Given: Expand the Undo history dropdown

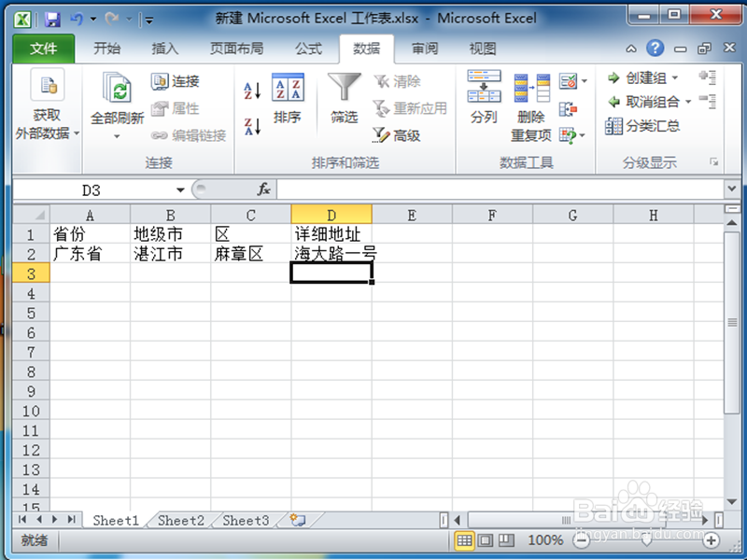Looking at the screenshot, I should [x=93, y=20].
